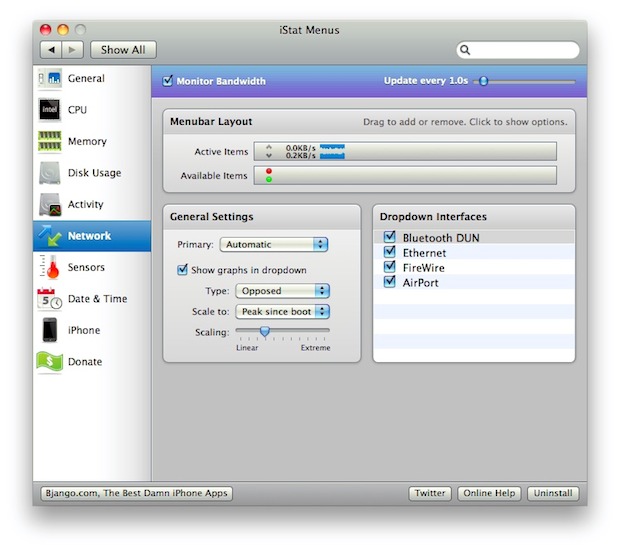Click the Network arrows icon

click(x=50, y=236)
